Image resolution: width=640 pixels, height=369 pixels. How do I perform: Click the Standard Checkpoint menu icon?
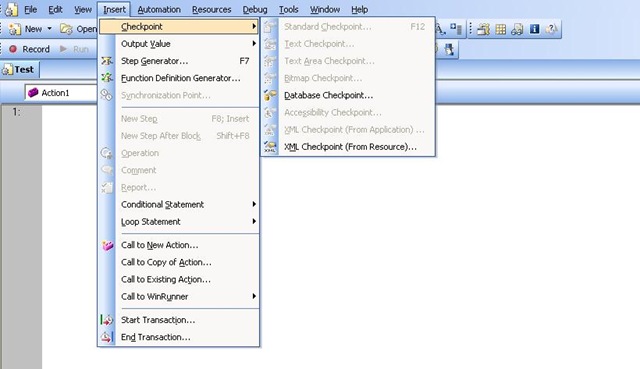[270, 27]
